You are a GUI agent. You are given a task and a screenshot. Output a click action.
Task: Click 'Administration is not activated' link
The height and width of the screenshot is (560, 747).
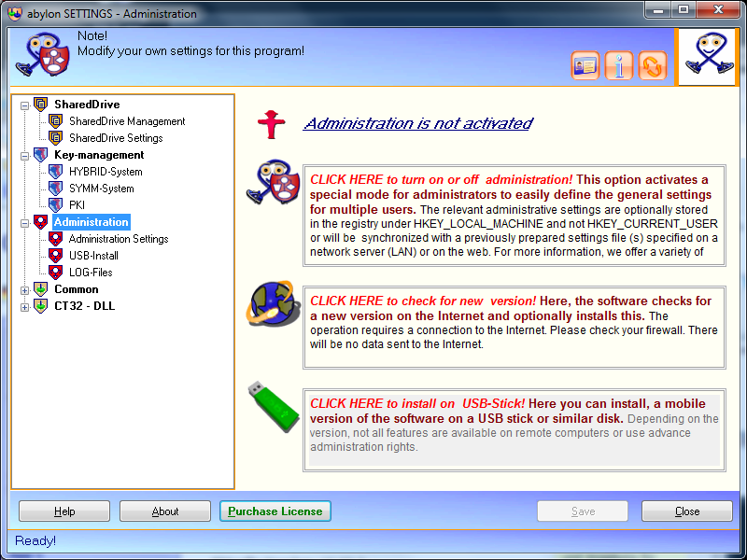click(x=417, y=124)
